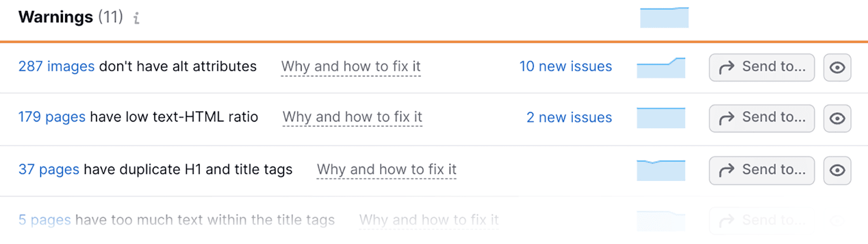Hide the alt attributes issue with eye icon
The image size is (868, 244).
pos(837,67)
